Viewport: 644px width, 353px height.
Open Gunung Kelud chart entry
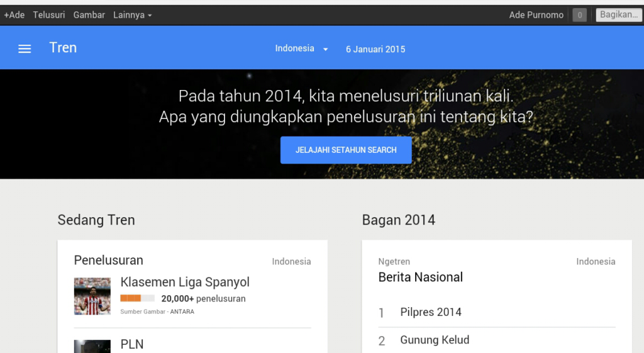[x=435, y=340]
